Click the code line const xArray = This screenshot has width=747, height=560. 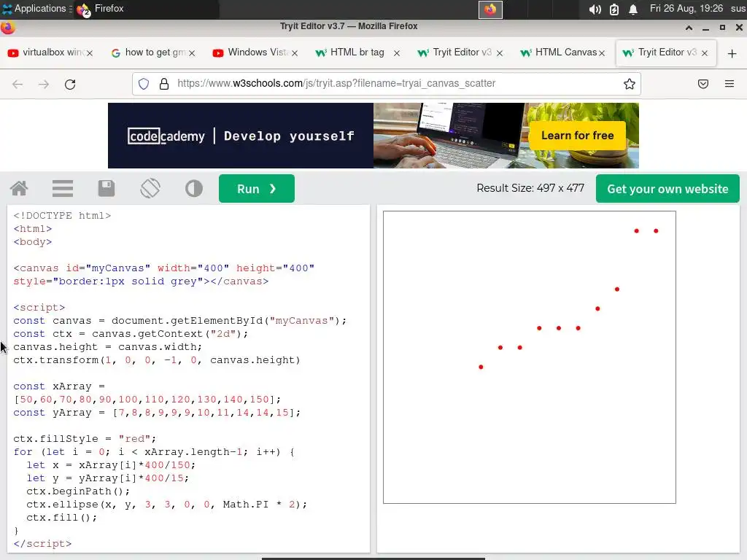click(59, 386)
